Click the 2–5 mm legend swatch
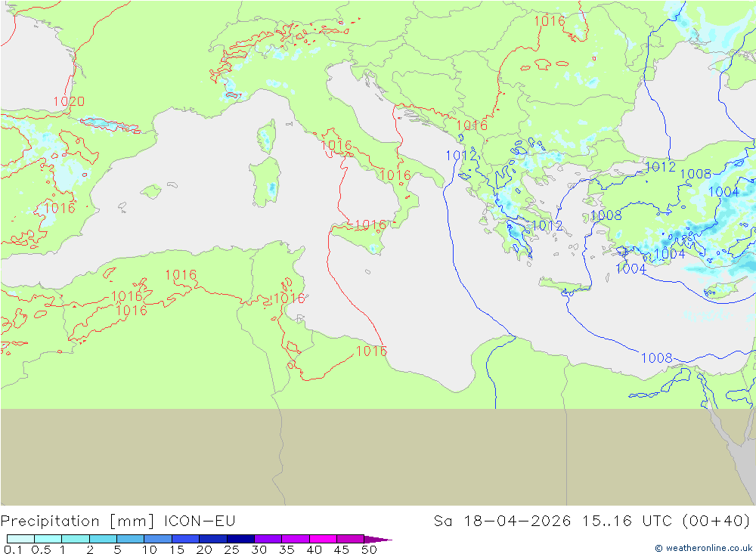This screenshot has height=554, width=756. coord(103,539)
